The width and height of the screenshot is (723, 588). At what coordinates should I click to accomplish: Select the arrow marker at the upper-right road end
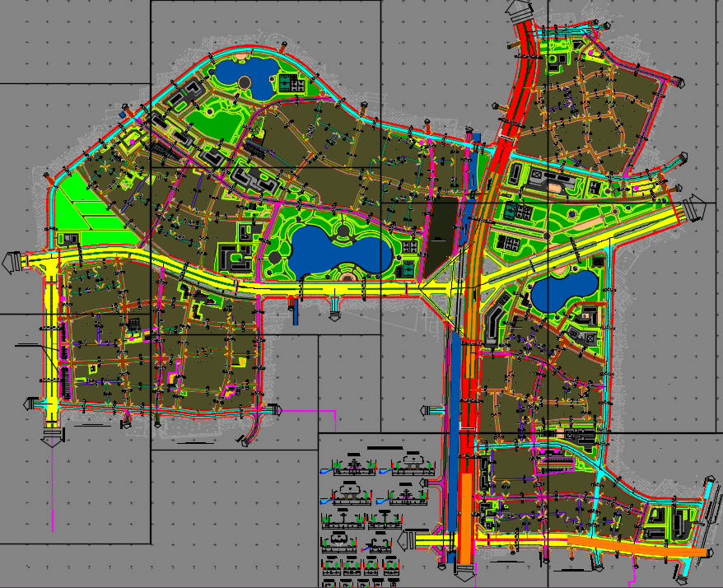click(679, 82)
